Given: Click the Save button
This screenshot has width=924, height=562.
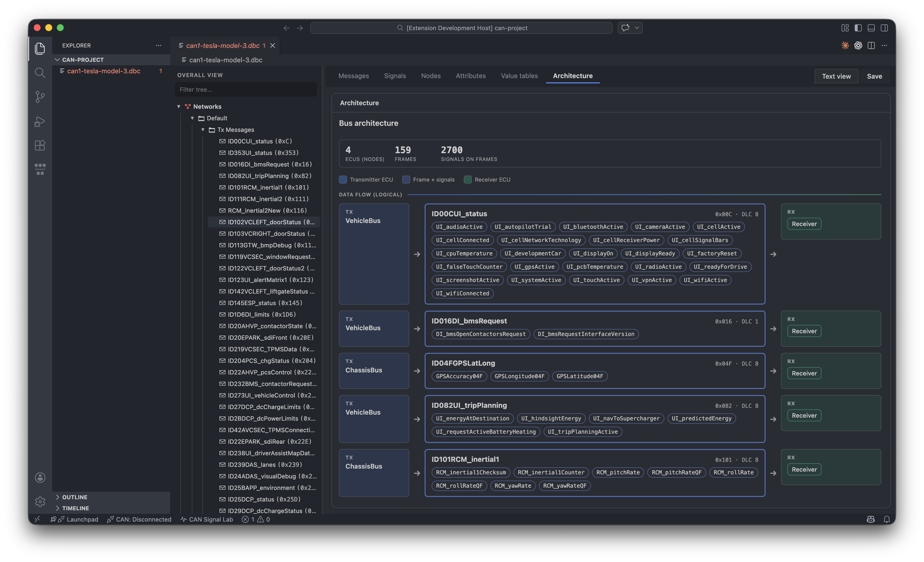Looking at the screenshot, I should [874, 76].
